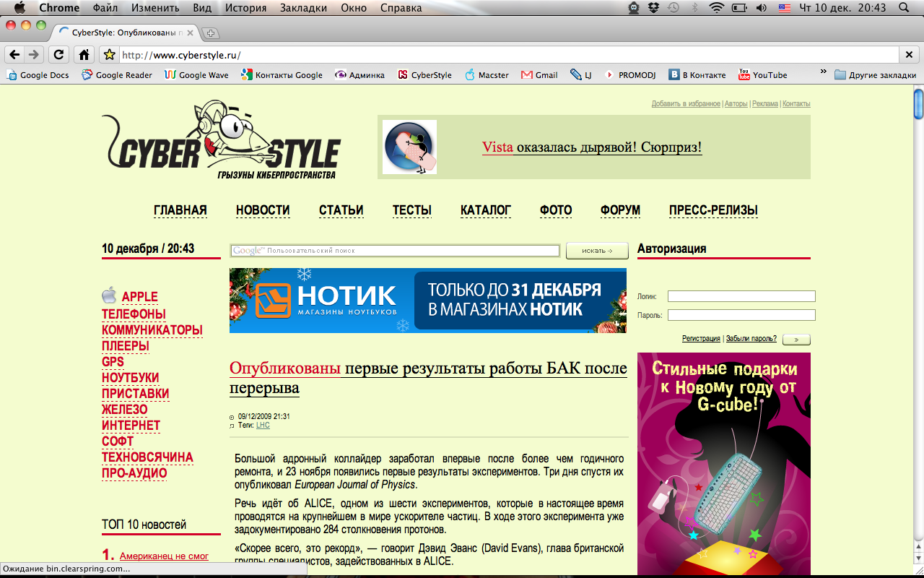
Task: Open the APPLE category
Action: pos(139,297)
